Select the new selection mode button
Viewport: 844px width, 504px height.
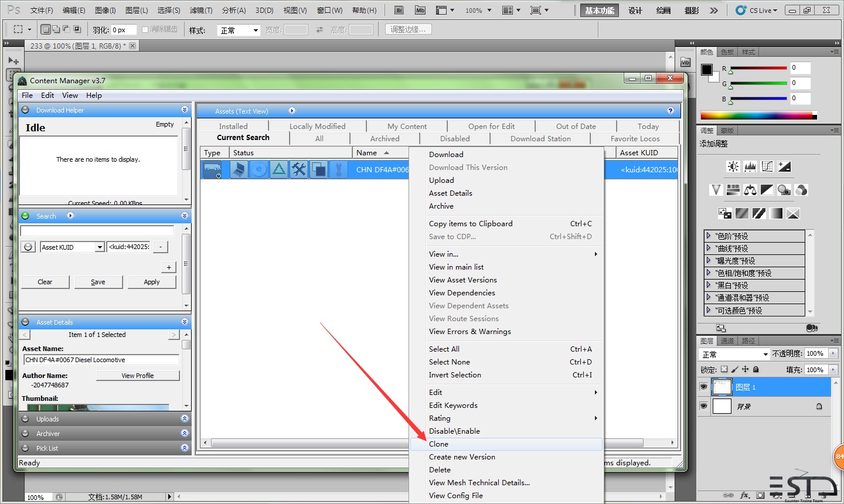pyautogui.click(x=46, y=29)
